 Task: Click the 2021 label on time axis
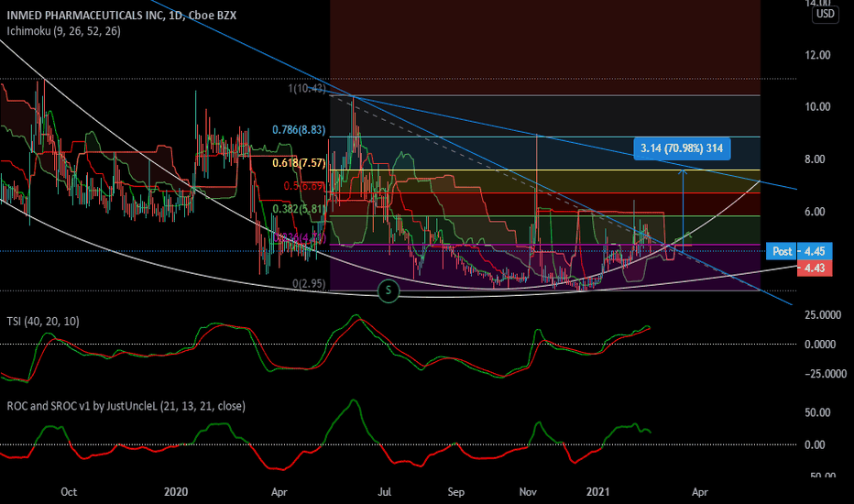(x=597, y=492)
